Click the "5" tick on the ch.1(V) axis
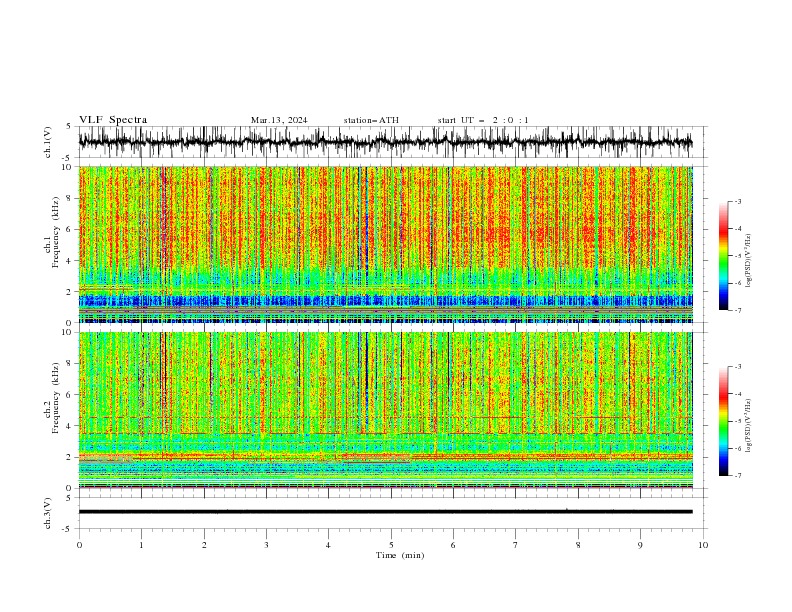792x612 pixels. (70, 127)
